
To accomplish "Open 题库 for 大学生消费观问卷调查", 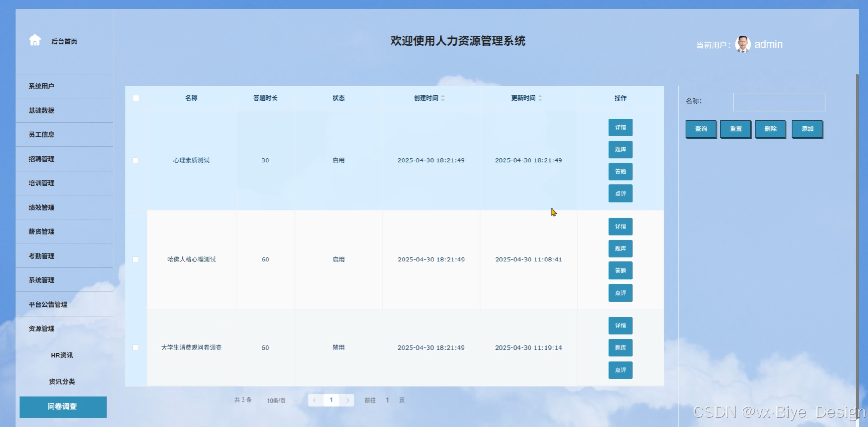I will 620,348.
